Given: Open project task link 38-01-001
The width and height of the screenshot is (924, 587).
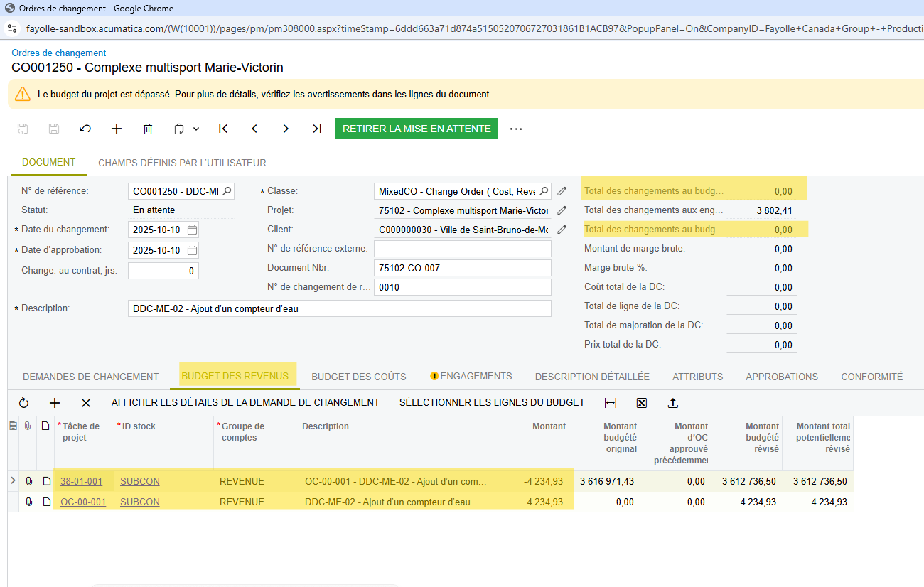Looking at the screenshot, I should tap(81, 481).
